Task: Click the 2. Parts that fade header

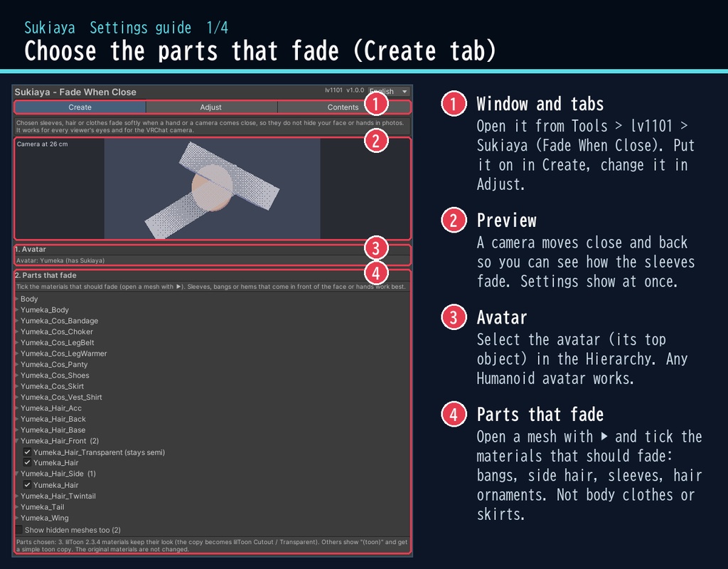Action: (x=45, y=275)
